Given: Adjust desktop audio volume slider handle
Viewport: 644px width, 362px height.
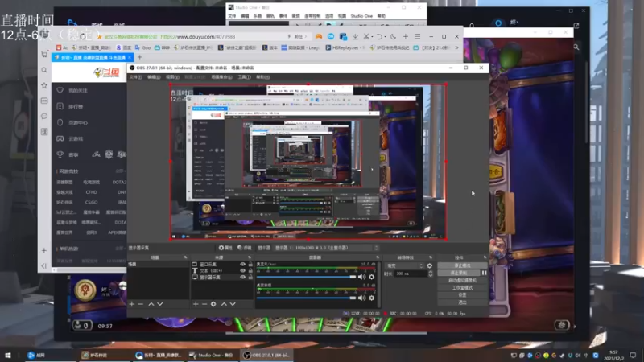Looking at the screenshot, I should pos(353,298).
